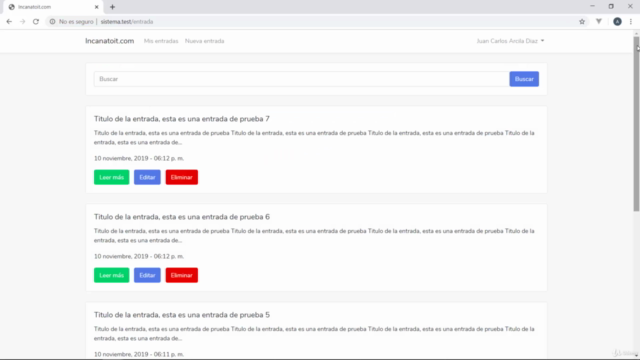
Task: Open a new browser tab with plus icon
Action: tap(112, 7)
